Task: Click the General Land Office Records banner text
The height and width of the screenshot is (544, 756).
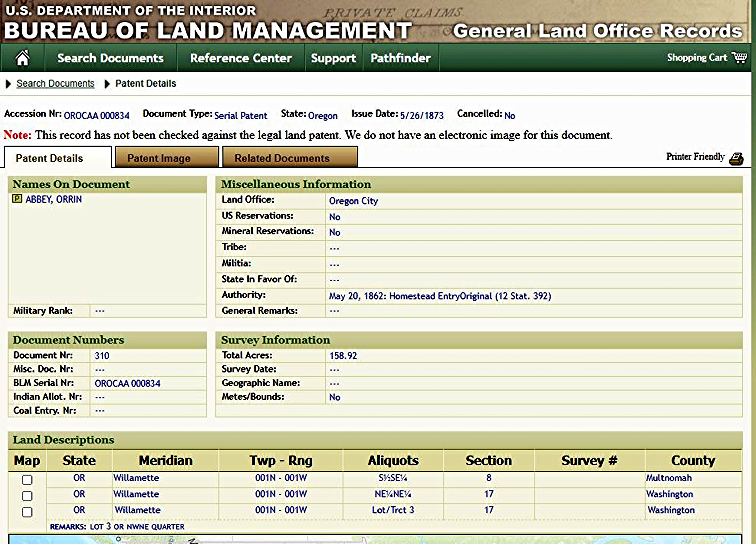Action: point(598,31)
